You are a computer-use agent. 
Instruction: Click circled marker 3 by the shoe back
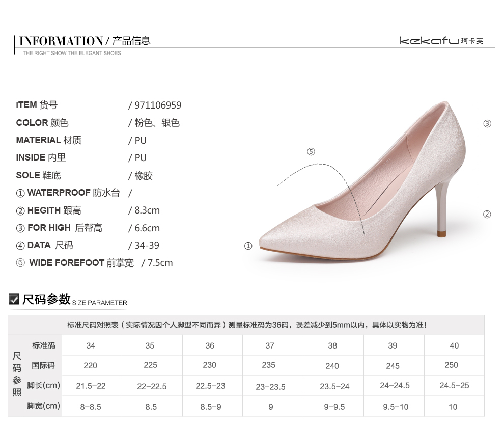point(487,124)
